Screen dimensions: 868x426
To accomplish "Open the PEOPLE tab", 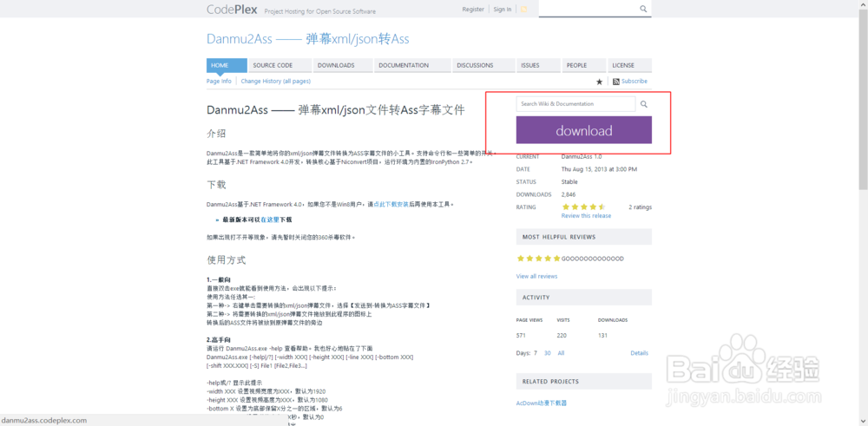I will tap(584, 65).
